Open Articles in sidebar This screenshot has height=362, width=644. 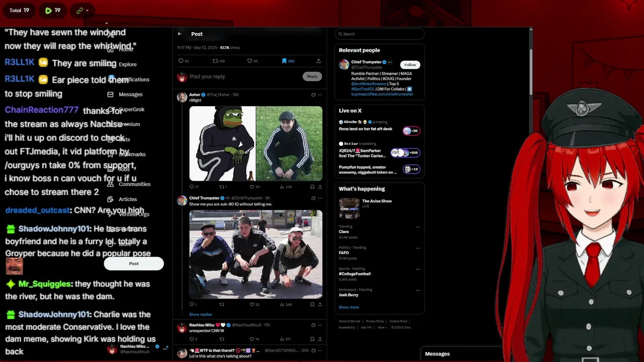(122, 199)
